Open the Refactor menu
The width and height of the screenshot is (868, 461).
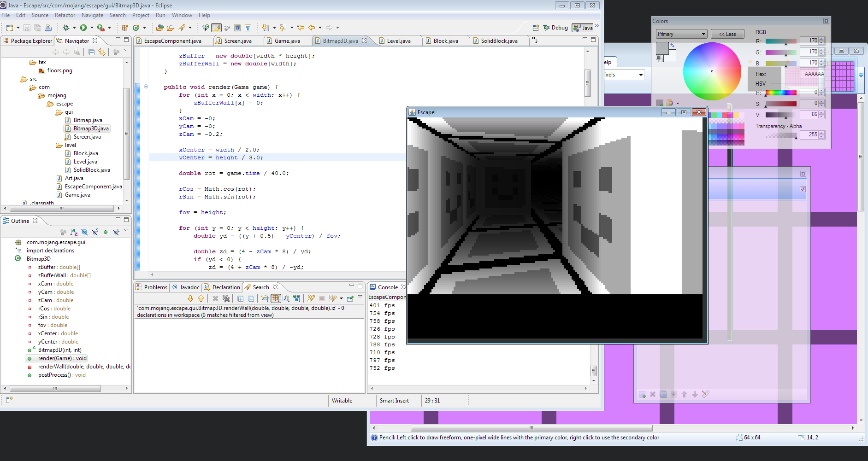point(65,15)
